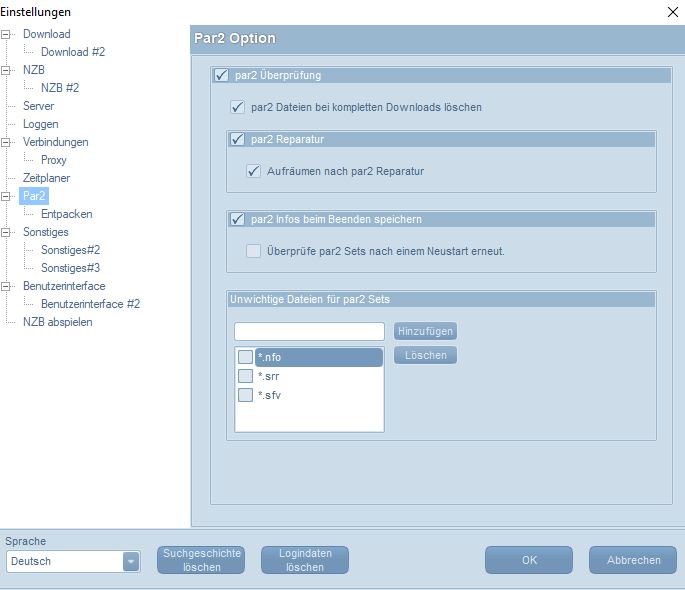Collapse the Par2 tree node
This screenshot has width=685, height=590.
tap(6, 196)
